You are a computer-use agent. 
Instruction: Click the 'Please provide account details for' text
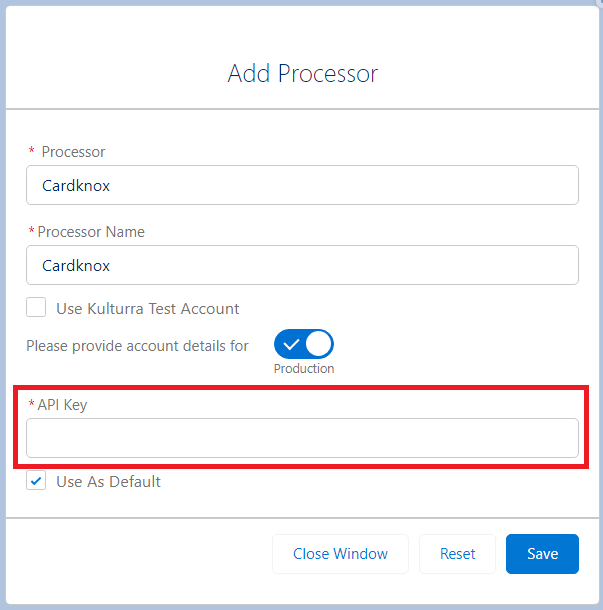(137, 346)
